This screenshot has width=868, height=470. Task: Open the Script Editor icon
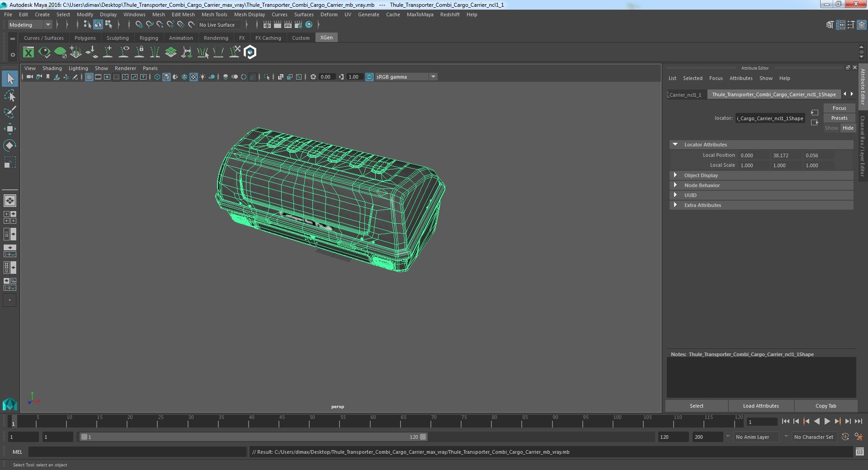coord(859,452)
